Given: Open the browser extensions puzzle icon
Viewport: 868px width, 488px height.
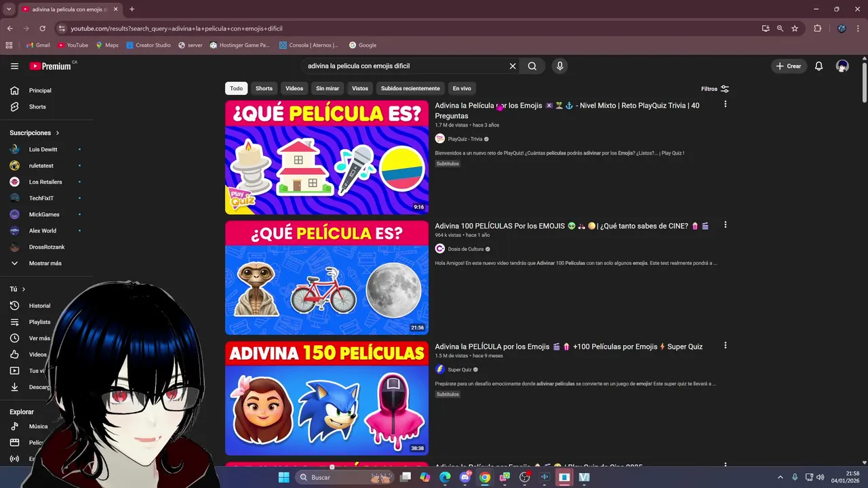Looking at the screenshot, I should click(x=817, y=28).
